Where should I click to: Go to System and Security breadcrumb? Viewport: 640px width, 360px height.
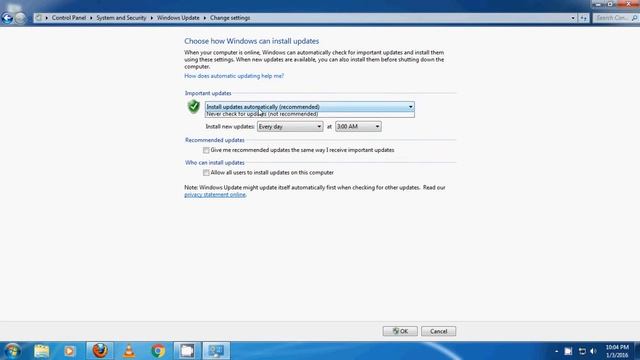coord(121,18)
